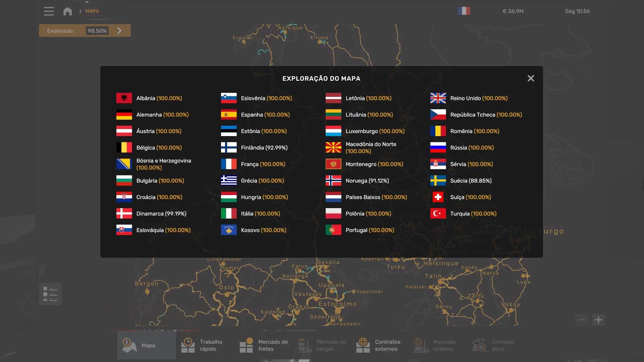Go to home screen icon
The width and height of the screenshot is (644, 362).
tap(67, 11)
